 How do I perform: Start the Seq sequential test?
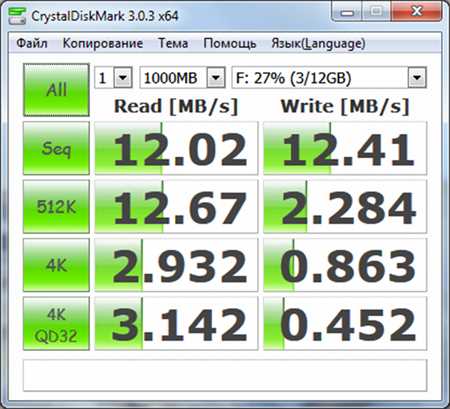point(56,148)
